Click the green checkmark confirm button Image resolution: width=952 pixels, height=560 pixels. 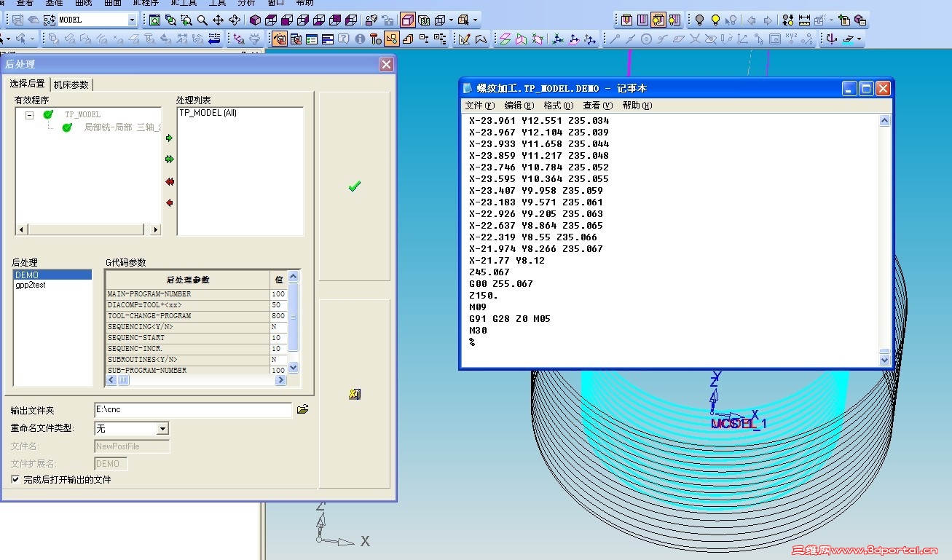[354, 186]
